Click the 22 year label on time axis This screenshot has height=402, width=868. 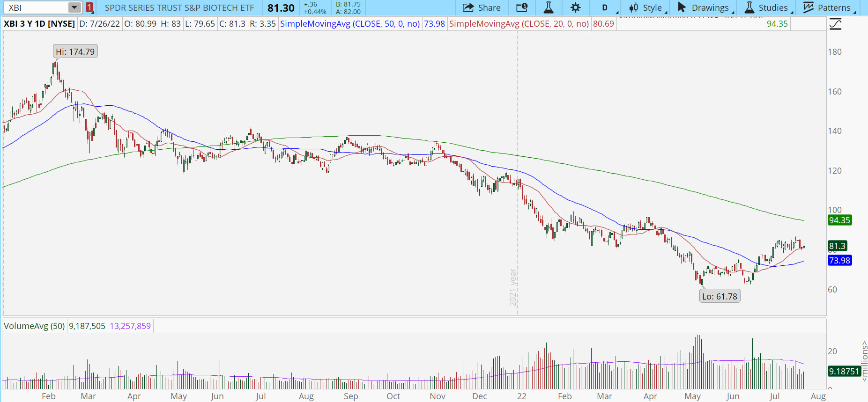click(x=522, y=396)
